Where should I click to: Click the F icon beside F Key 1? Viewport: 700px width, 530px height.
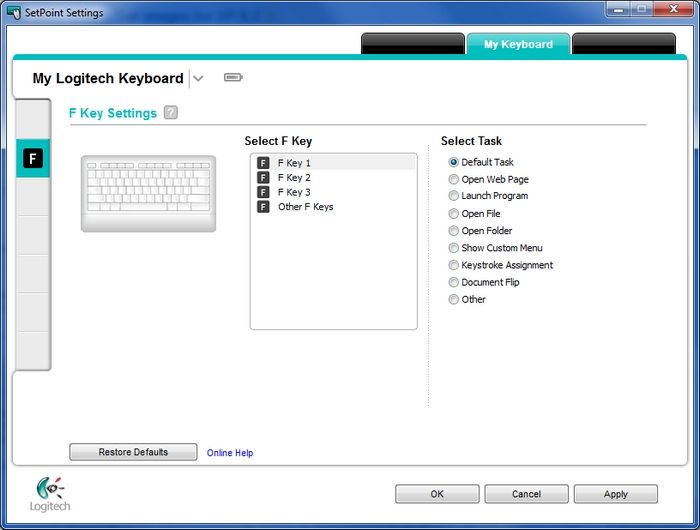tap(263, 163)
